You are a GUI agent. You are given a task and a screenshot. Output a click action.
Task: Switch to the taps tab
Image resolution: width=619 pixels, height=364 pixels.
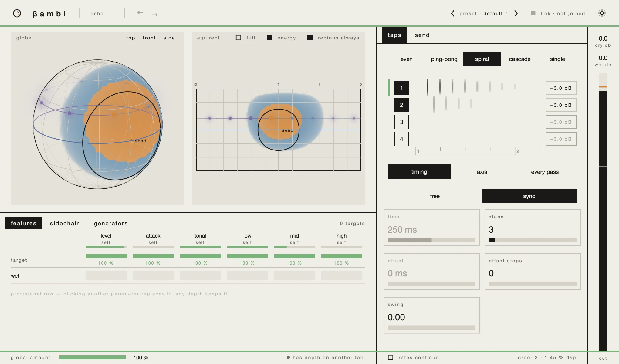(x=394, y=35)
